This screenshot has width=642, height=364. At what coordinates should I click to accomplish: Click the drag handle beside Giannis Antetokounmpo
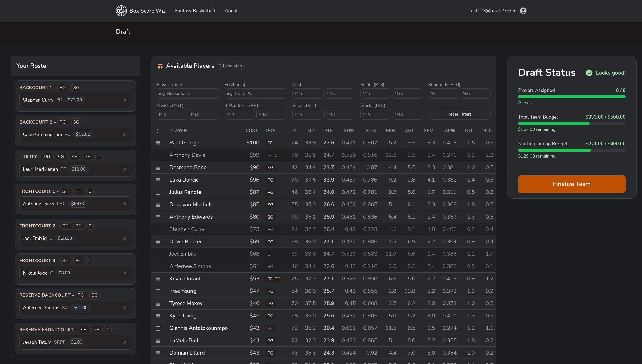158,328
